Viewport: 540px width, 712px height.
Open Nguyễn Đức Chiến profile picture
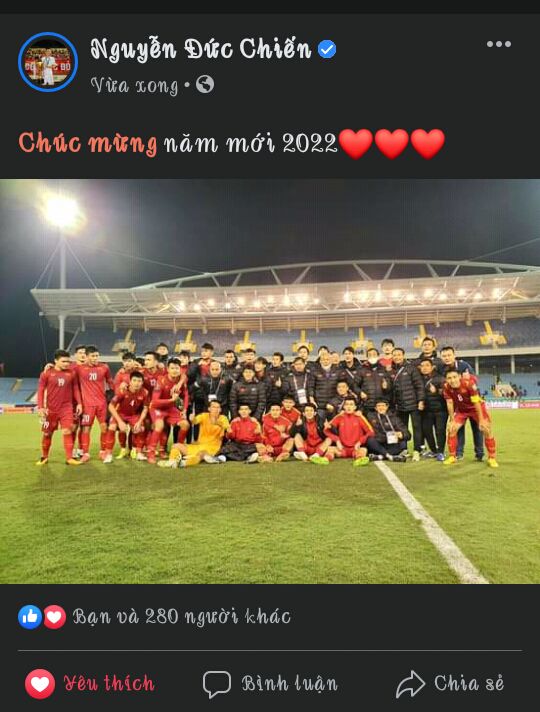click(x=48, y=62)
